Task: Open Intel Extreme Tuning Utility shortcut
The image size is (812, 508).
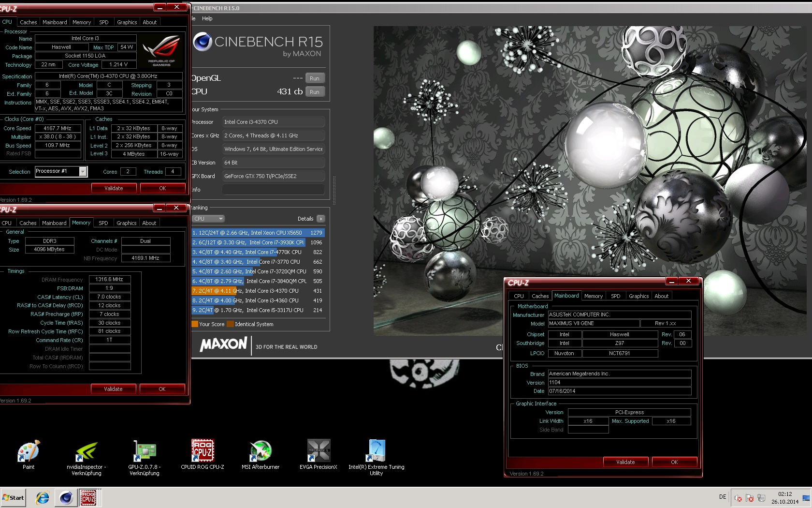Action: pyautogui.click(x=377, y=458)
